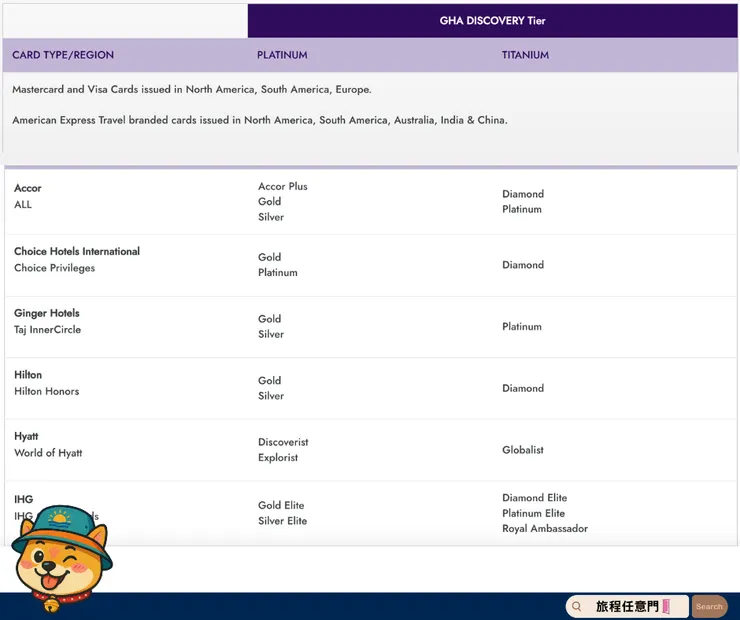
Task: Click the Taj InnerCircle program name
Action: pyautogui.click(x=48, y=329)
